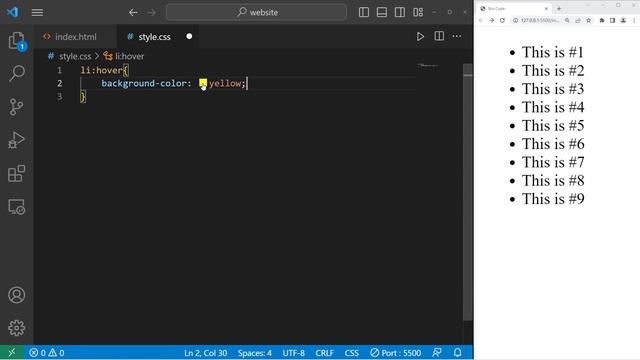Open the Manage settings gear
The width and height of the screenshot is (640, 360).
[x=16, y=328]
